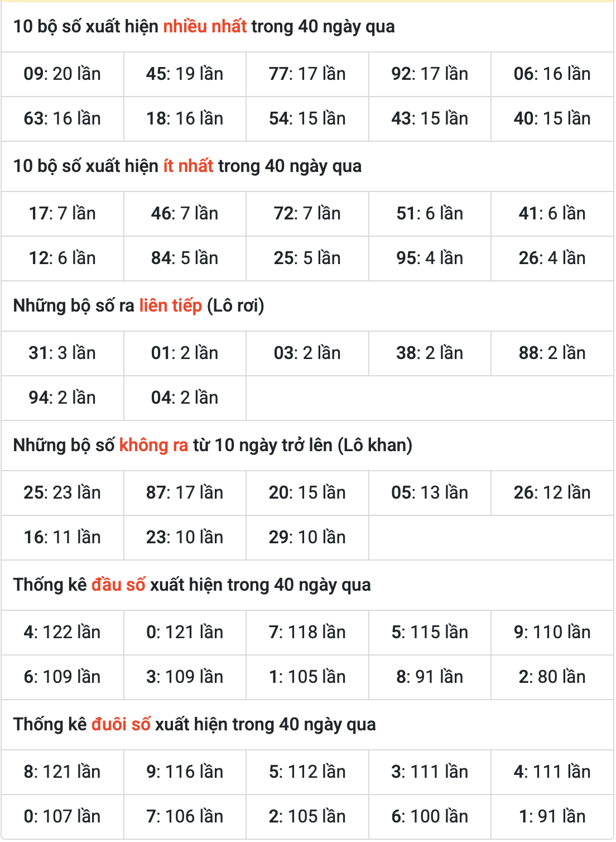Click the 'đầu số' highlighted heading text
616x842 pixels.
118,585
